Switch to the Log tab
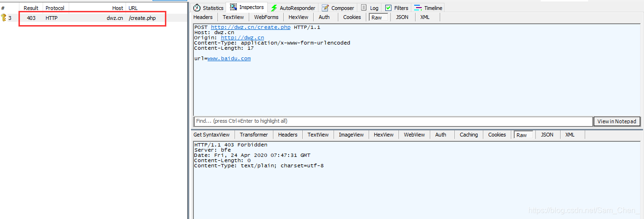 (x=370, y=8)
